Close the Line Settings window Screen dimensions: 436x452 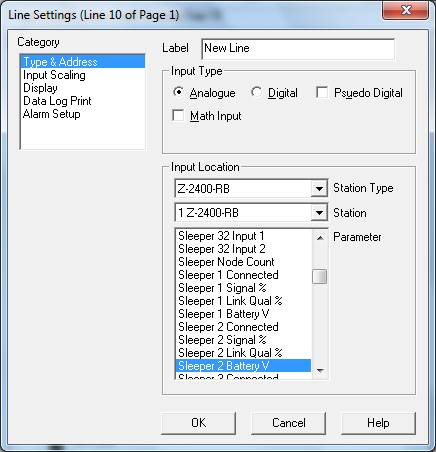click(405, 10)
